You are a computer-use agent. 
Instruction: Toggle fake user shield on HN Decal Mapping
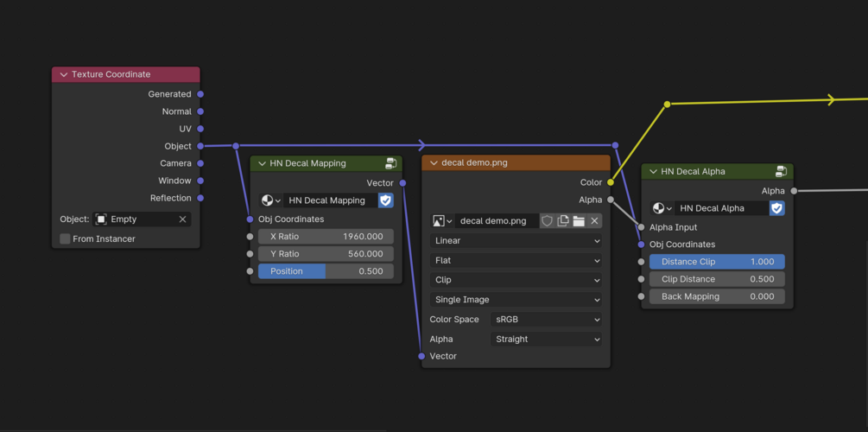tap(386, 200)
